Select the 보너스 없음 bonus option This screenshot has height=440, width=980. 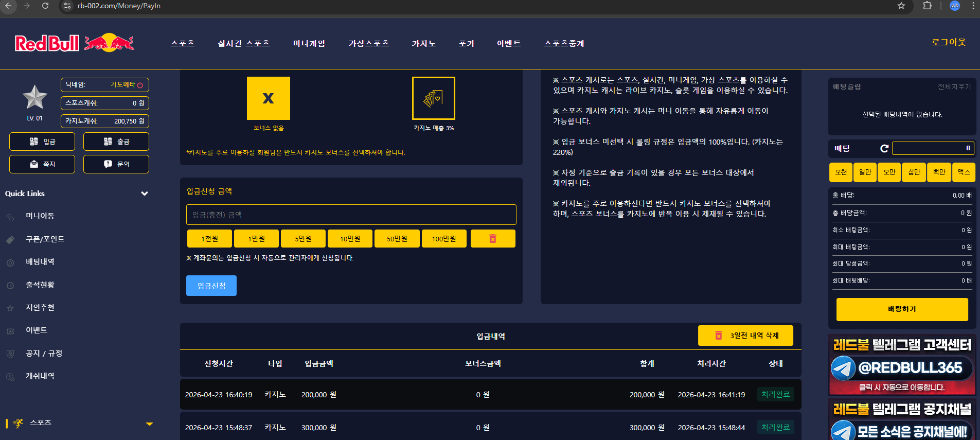click(269, 98)
